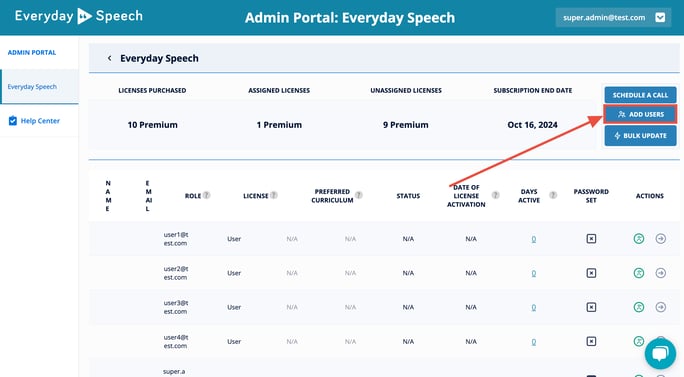Click the arrow action icon for user1@test.com
The width and height of the screenshot is (684, 377).
click(660, 239)
